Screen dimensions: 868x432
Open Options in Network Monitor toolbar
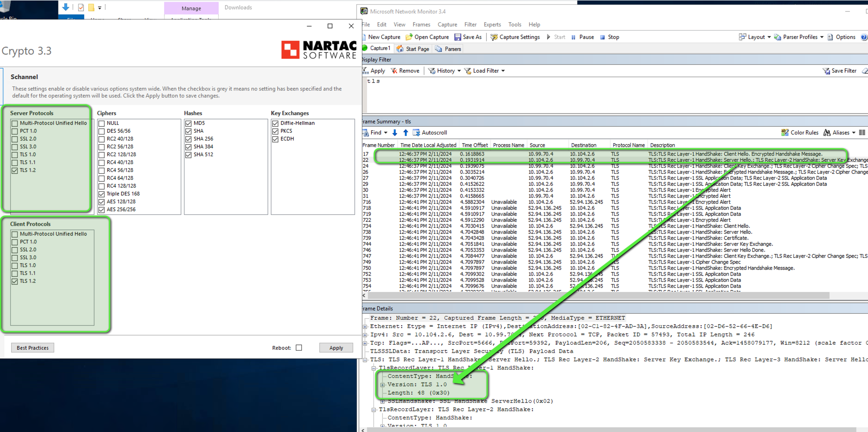click(x=841, y=37)
